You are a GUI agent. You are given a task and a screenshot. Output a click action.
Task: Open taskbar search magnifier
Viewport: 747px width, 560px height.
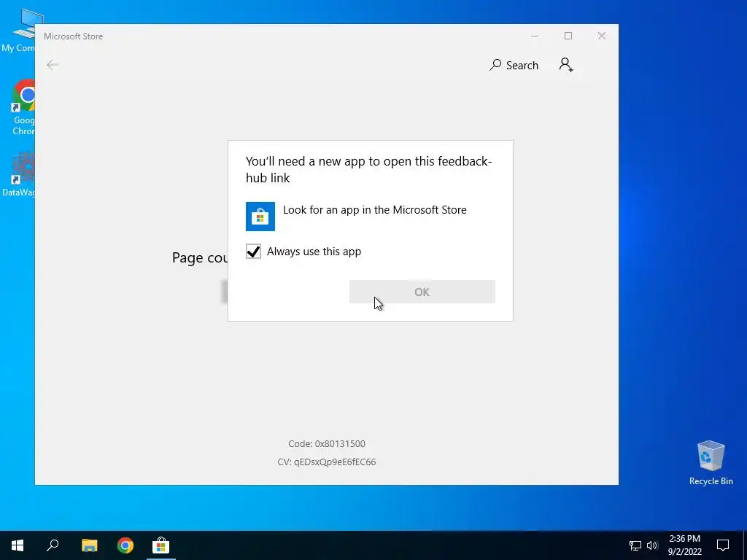[53, 545]
